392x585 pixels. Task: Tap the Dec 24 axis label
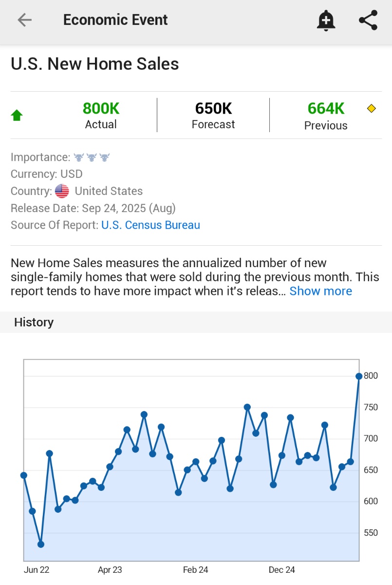point(282,570)
